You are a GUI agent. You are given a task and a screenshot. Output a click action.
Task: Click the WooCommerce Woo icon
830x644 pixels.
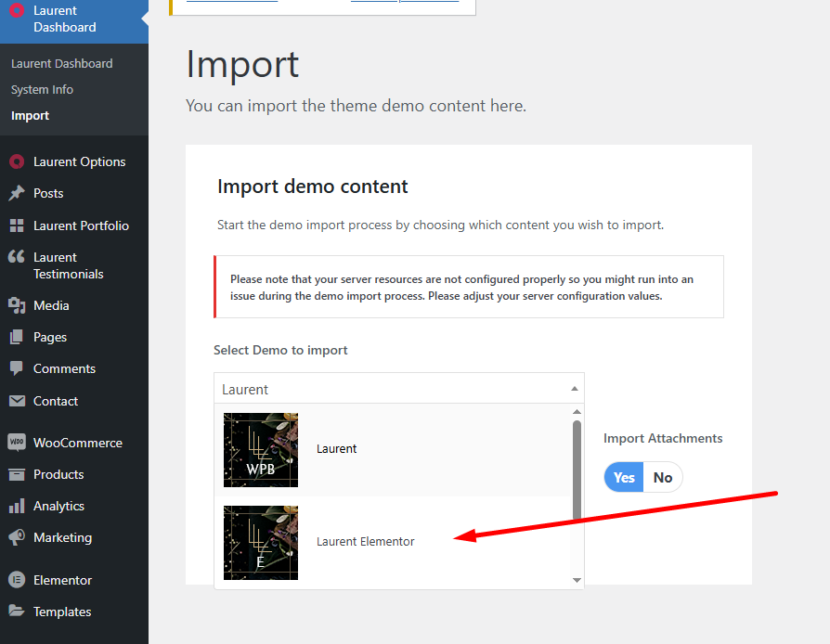pos(17,443)
